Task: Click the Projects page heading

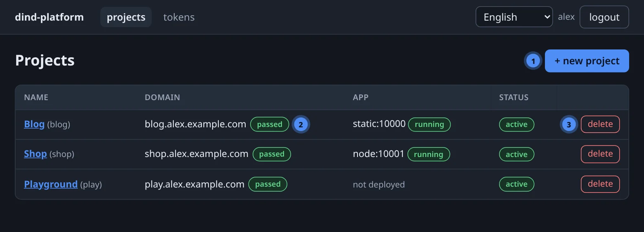Action: point(45,61)
